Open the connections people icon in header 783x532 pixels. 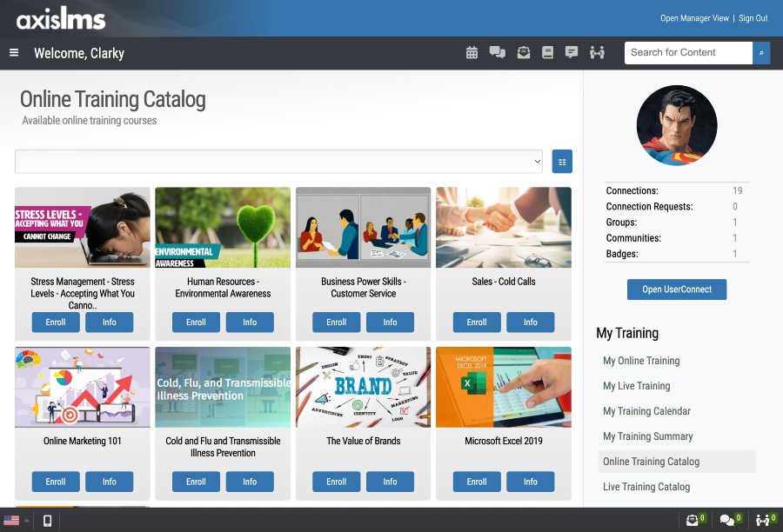click(x=597, y=52)
